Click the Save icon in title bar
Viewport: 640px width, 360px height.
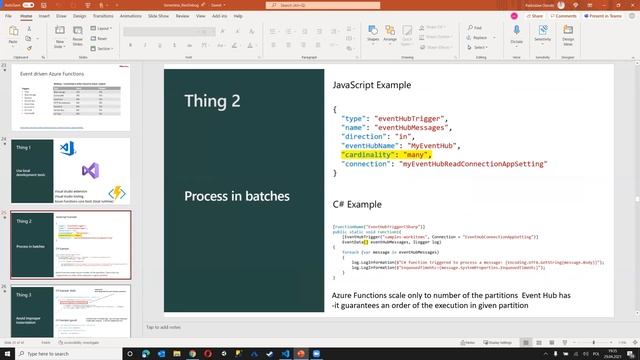[x=44, y=5]
